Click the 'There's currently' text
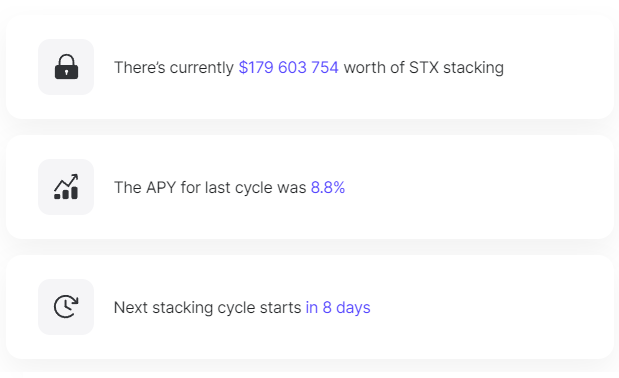 pyautogui.click(x=174, y=67)
